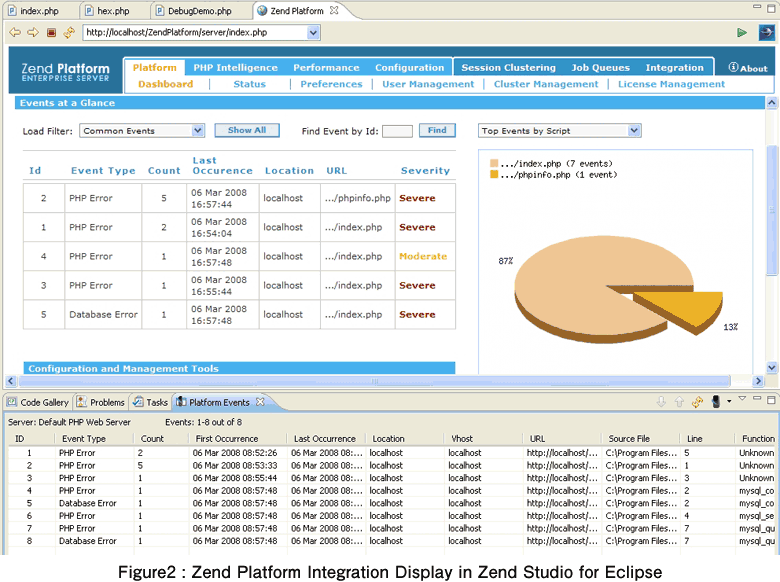Click the red stop loading icon

[x=51, y=32]
